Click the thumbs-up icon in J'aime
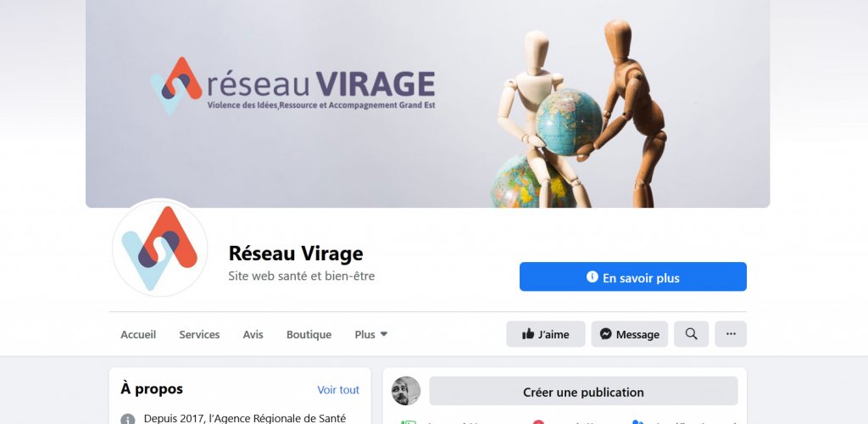The height and width of the screenshot is (424, 868). (528, 334)
